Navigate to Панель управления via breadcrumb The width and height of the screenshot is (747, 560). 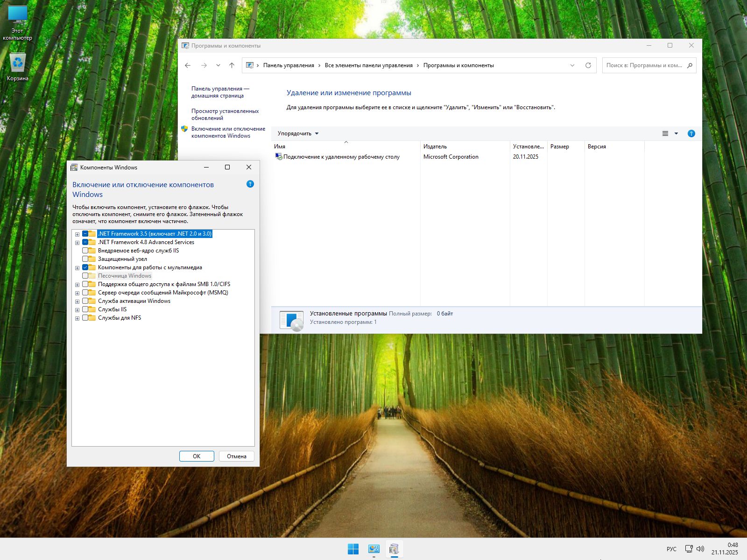click(x=289, y=65)
